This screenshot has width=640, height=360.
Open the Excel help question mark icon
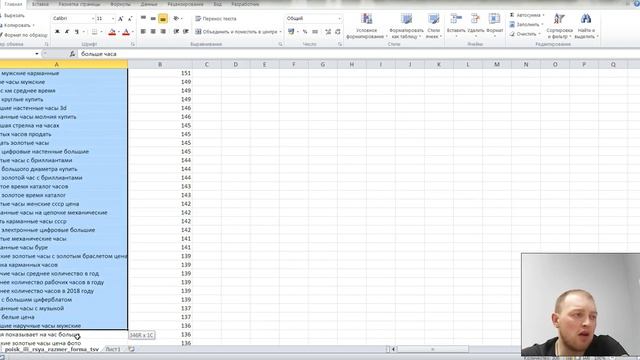click(x=637, y=3)
